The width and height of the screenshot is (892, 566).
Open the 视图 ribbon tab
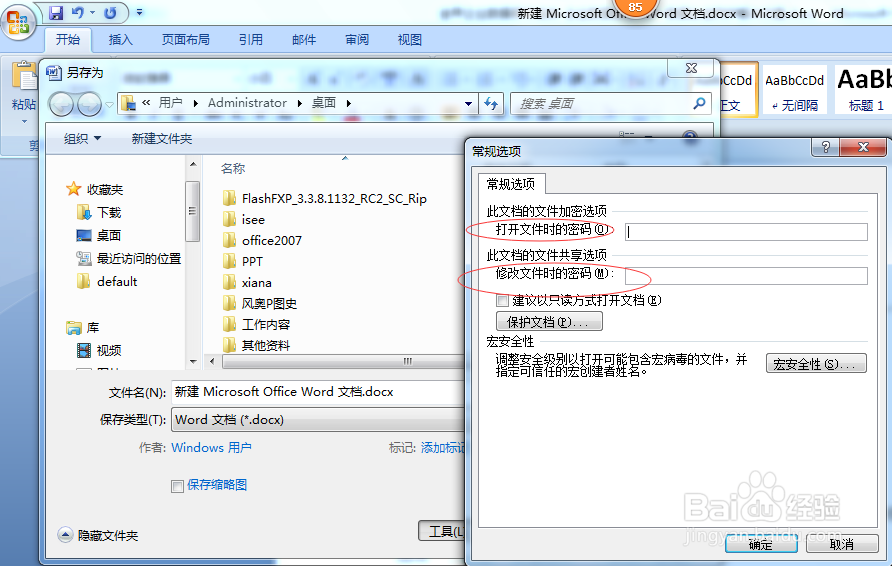pos(410,39)
